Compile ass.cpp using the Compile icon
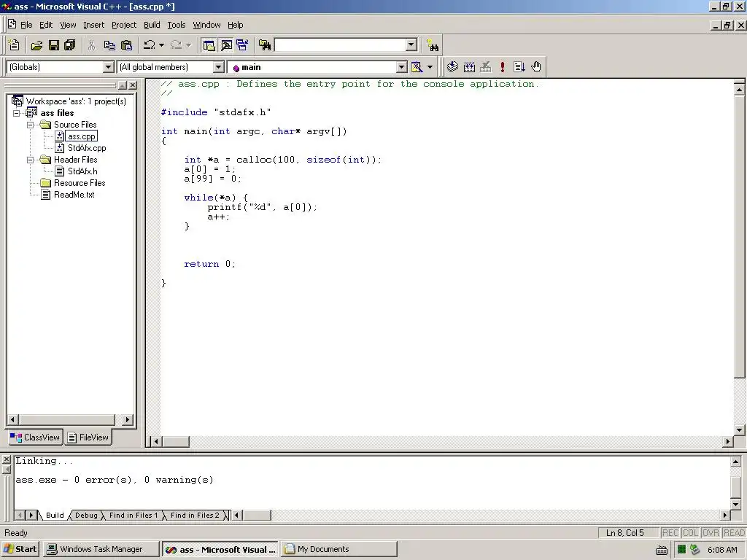The image size is (747, 560). (x=452, y=67)
